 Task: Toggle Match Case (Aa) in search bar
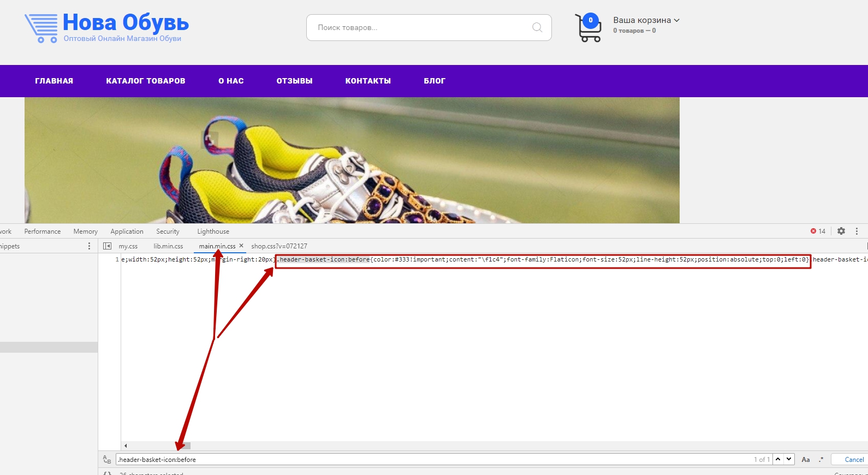point(805,459)
